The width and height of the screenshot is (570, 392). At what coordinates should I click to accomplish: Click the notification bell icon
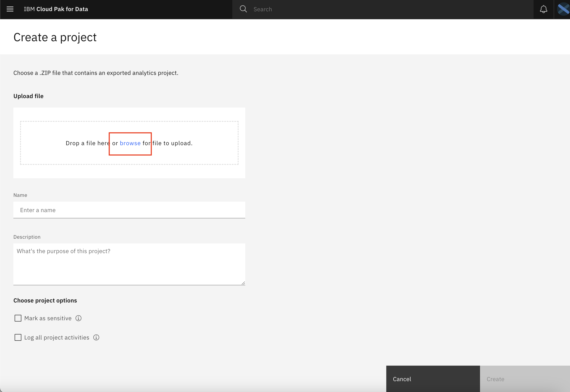[x=544, y=9]
